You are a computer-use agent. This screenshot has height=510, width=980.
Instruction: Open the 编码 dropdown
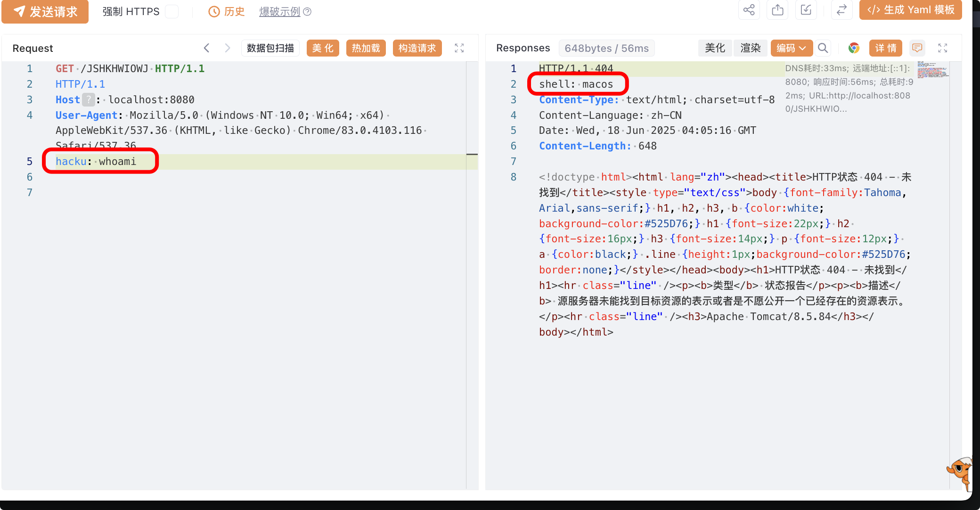tap(792, 48)
